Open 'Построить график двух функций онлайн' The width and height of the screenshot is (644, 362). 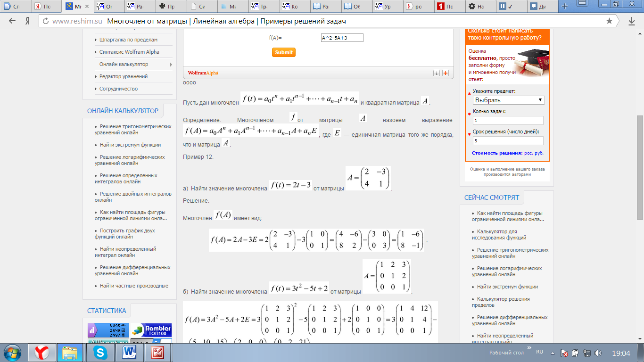[125, 233]
